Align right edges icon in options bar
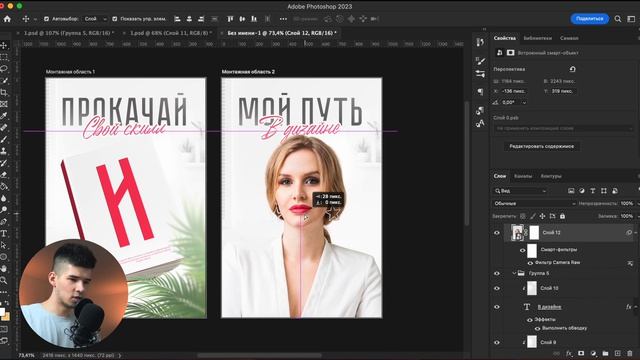640x360 pixels. (x=201, y=19)
